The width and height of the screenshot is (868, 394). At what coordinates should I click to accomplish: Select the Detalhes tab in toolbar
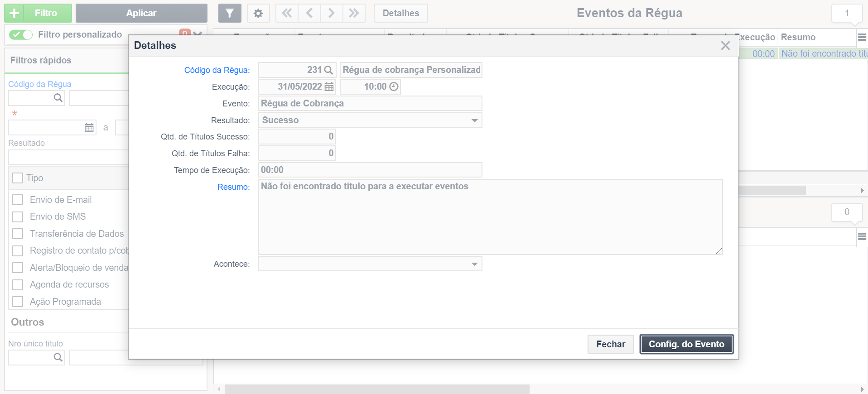tap(400, 13)
